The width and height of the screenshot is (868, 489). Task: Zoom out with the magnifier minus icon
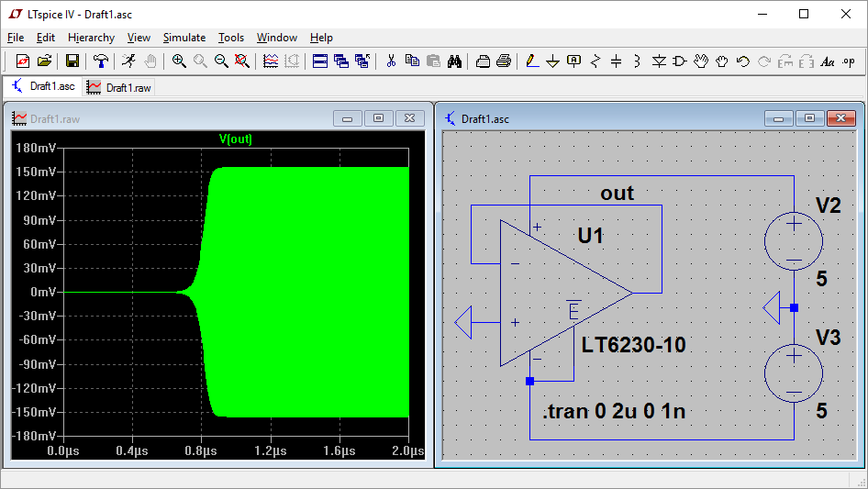click(221, 61)
